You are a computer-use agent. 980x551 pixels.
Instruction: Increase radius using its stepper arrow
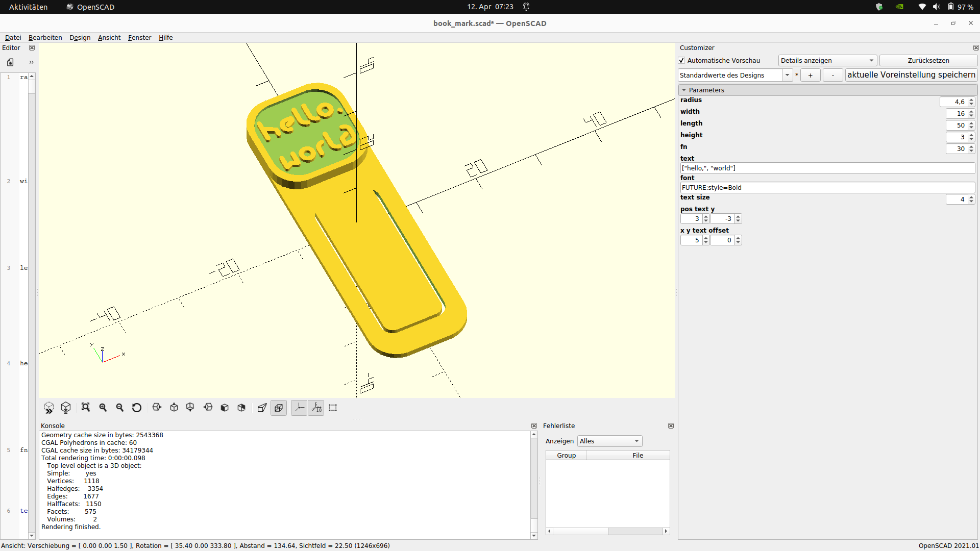(x=970, y=99)
